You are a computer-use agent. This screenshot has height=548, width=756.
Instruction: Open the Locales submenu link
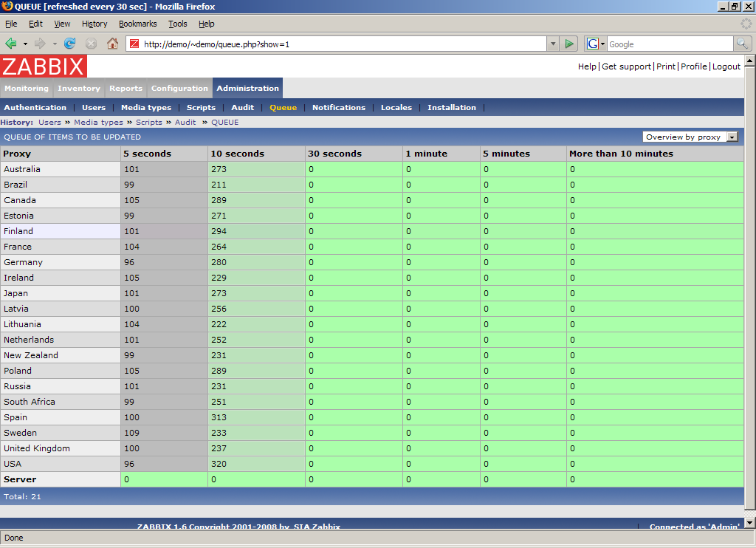(396, 108)
